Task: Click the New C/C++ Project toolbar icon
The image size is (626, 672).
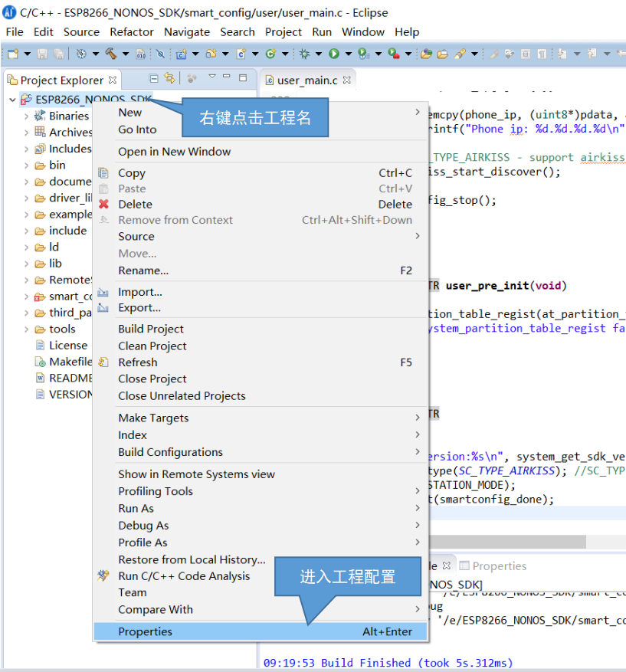Action: click(x=182, y=54)
